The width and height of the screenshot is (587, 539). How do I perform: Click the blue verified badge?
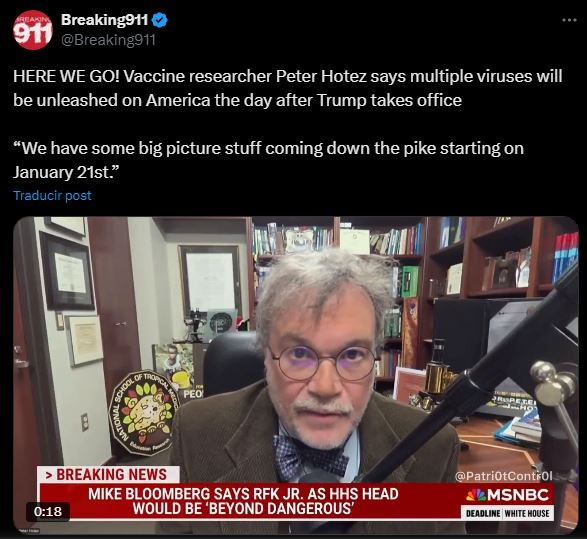pyautogui.click(x=160, y=20)
